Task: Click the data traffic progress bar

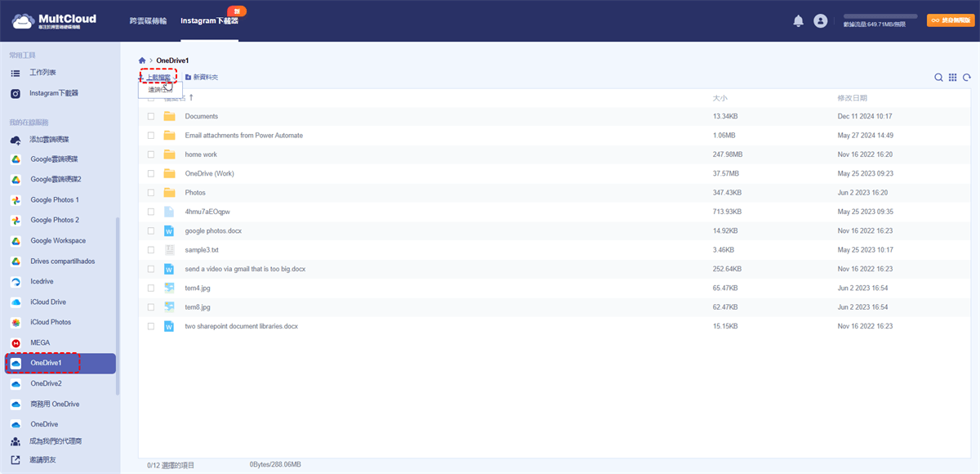Action: pos(880,16)
